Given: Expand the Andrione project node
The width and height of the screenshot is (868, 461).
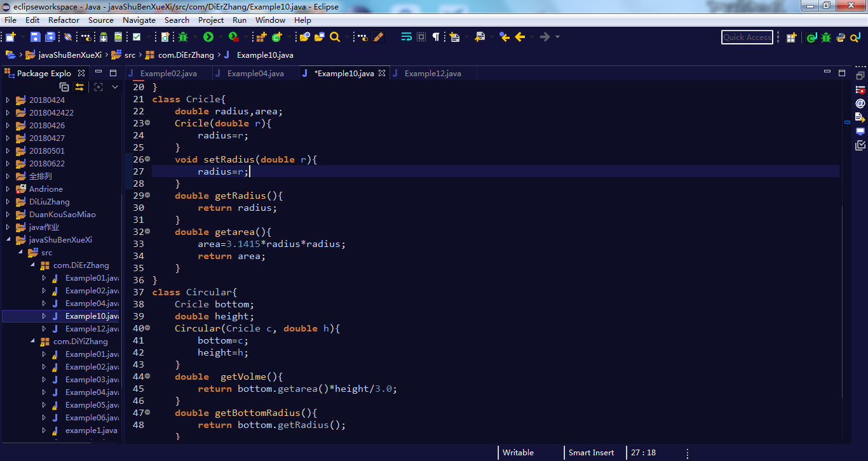Looking at the screenshot, I should (8, 189).
